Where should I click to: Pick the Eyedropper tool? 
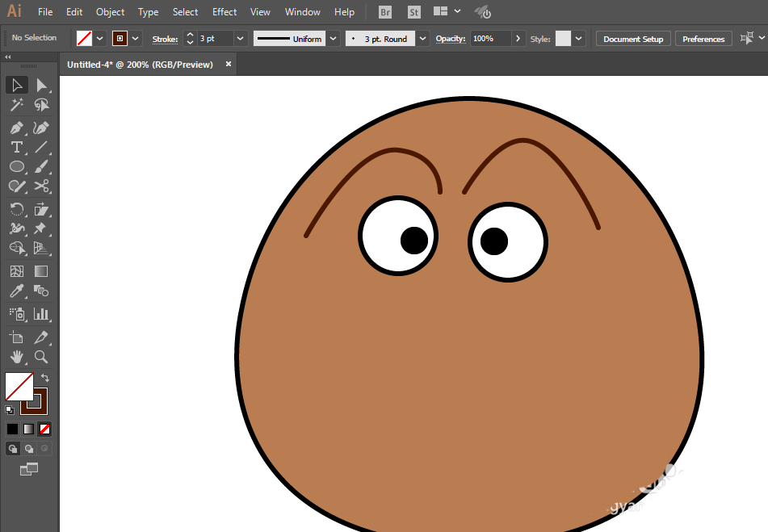coord(16,291)
